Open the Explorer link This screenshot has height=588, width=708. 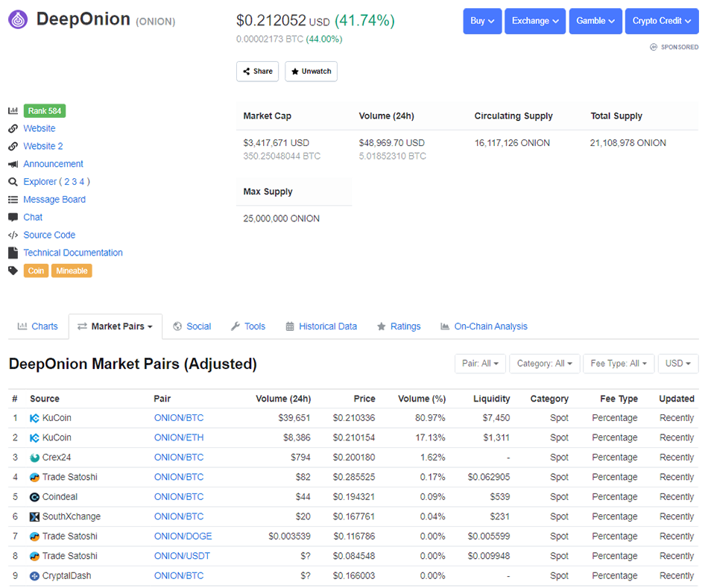pyautogui.click(x=39, y=182)
